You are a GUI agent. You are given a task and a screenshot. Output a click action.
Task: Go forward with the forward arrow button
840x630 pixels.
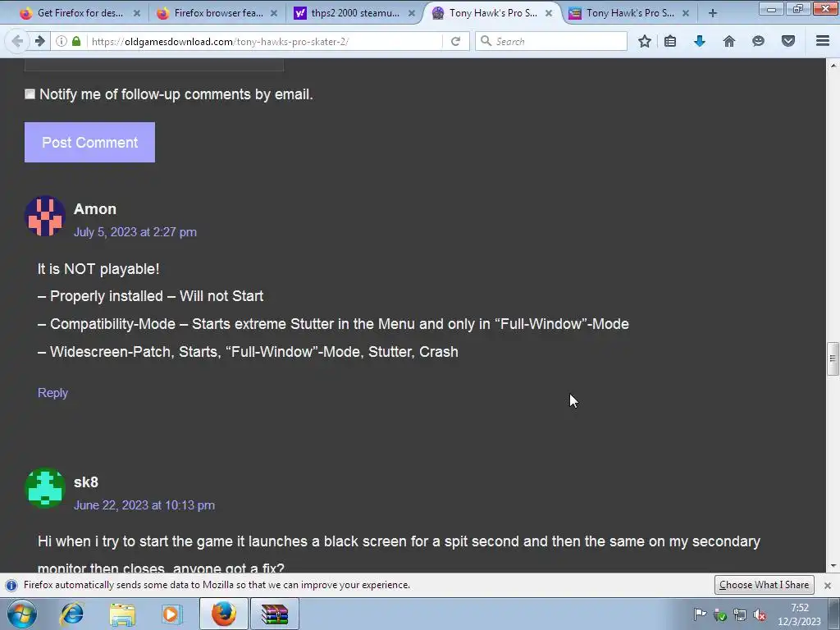[39, 41]
